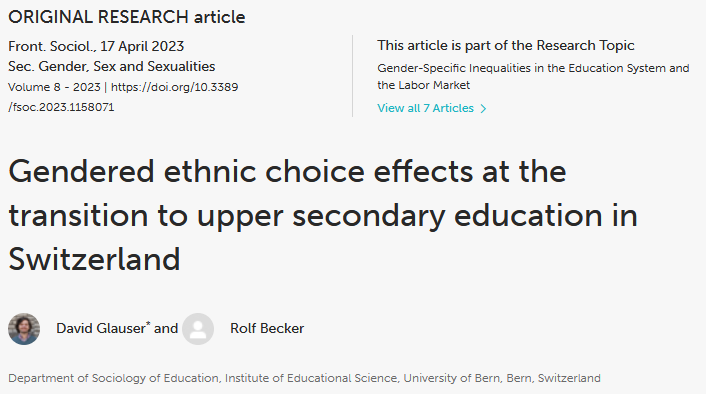This screenshot has width=706, height=394.
Task: Click the 17 April 2023 publication date
Action: point(142,46)
